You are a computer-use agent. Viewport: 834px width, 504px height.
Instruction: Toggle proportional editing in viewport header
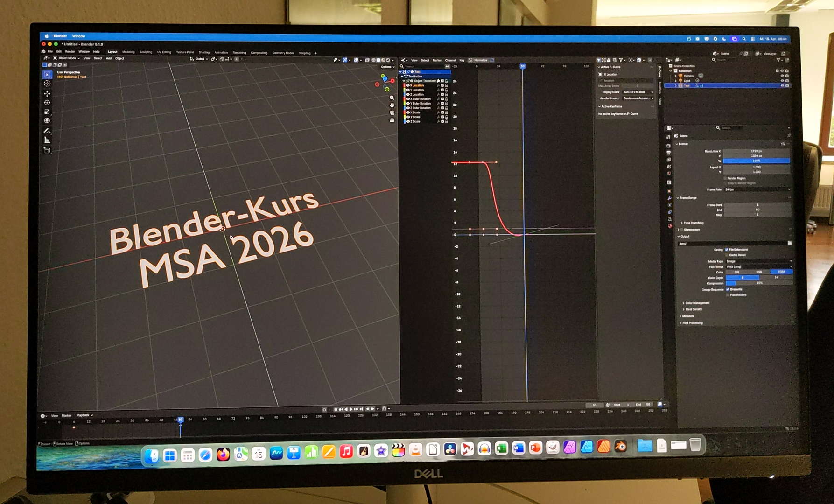pyautogui.click(x=237, y=59)
